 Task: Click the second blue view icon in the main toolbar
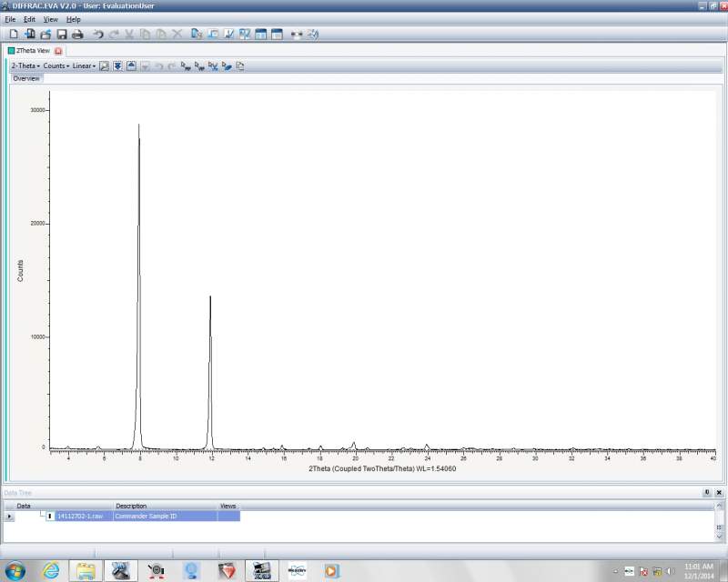point(213,34)
